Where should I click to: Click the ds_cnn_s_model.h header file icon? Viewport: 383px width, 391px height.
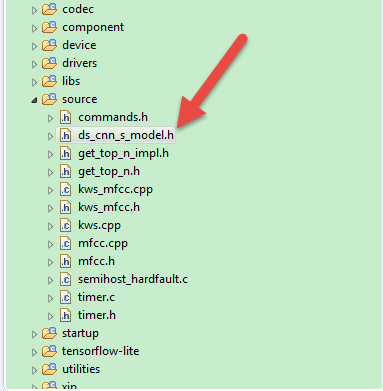point(66,136)
